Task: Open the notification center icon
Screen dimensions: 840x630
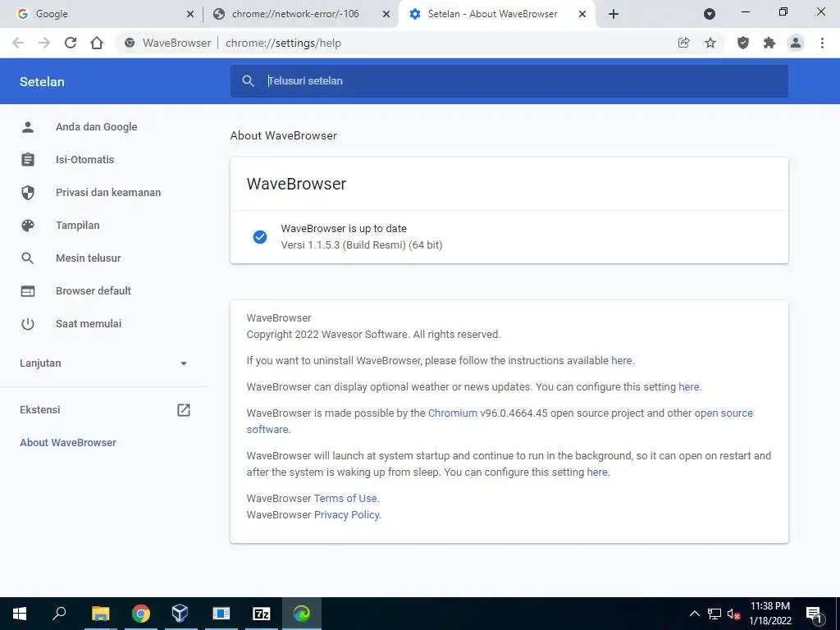Action: click(815, 614)
